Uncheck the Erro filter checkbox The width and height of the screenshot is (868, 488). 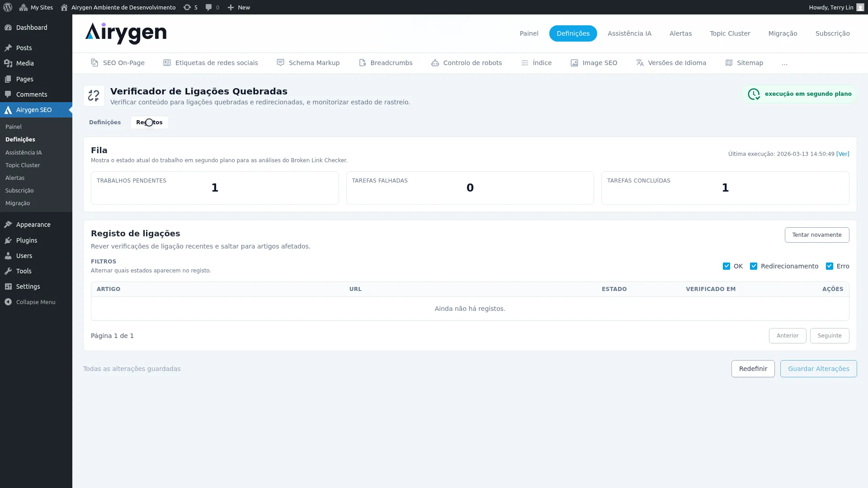830,266
